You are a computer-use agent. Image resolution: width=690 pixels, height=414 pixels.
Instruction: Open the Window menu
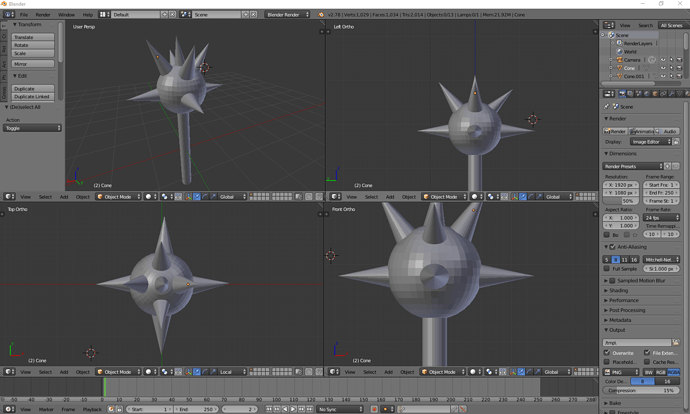(x=66, y=15)
